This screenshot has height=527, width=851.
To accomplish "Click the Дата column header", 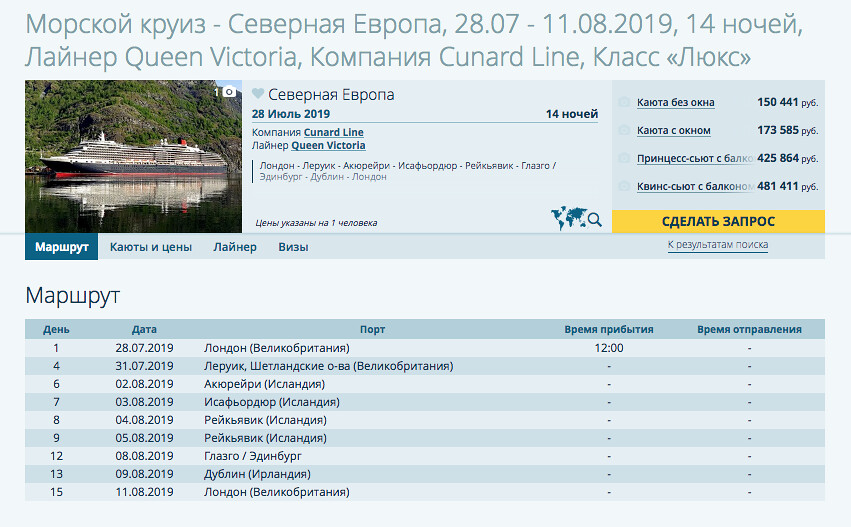I will pyautogui.click(x=144, y=329).
